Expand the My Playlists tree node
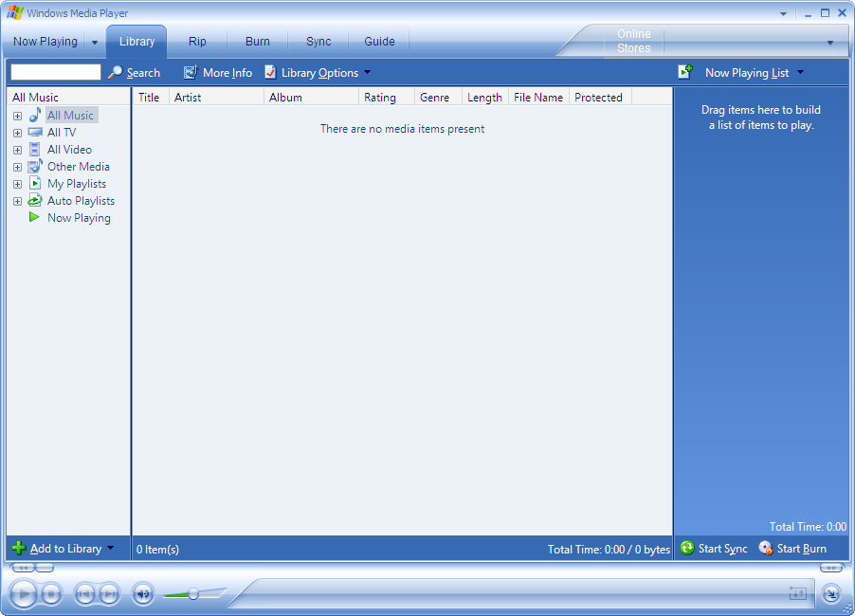Screen dimensions: 855x616 pos(17,184)
